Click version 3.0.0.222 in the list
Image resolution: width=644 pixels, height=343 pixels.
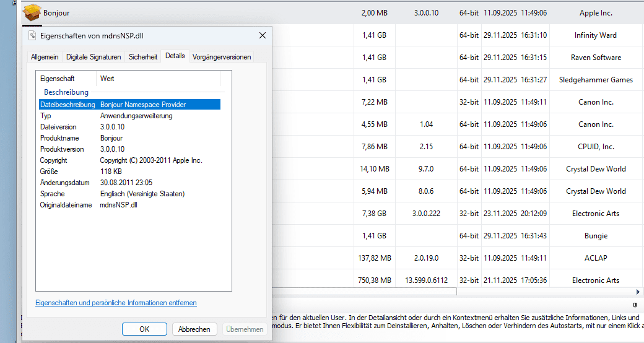tap(426, 214)
